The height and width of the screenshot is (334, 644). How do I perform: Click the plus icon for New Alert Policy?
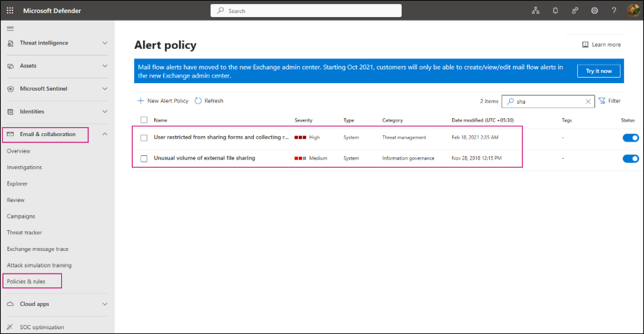[141, 100]
